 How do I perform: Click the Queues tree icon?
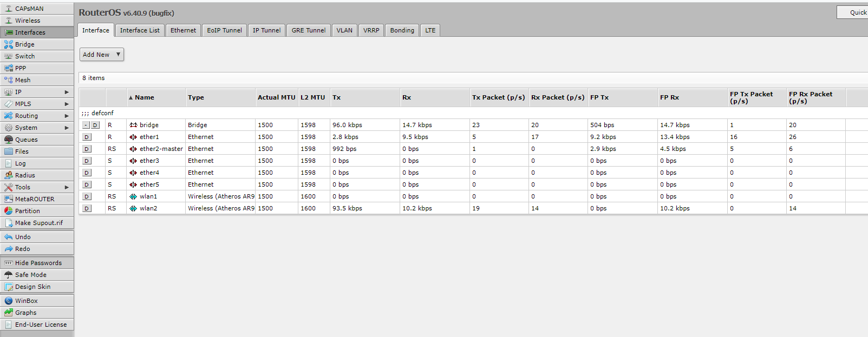(9, 140)
